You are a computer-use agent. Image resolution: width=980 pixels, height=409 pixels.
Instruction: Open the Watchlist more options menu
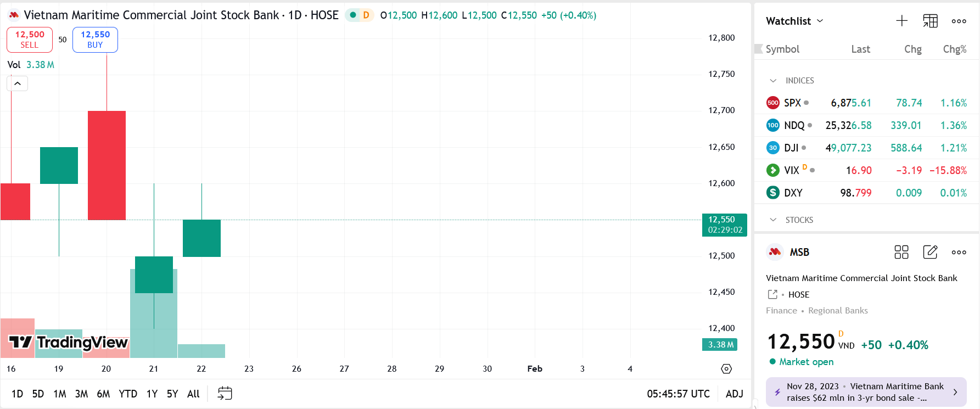[x=959, y=21]
